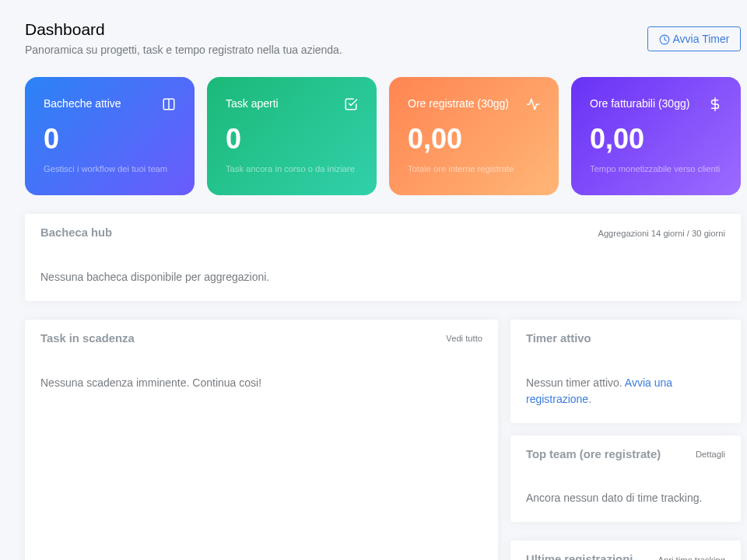747x560 pixels.
Task: Click text Ancora nessun dato di time tracking
Action: click(x=614, y=498)
